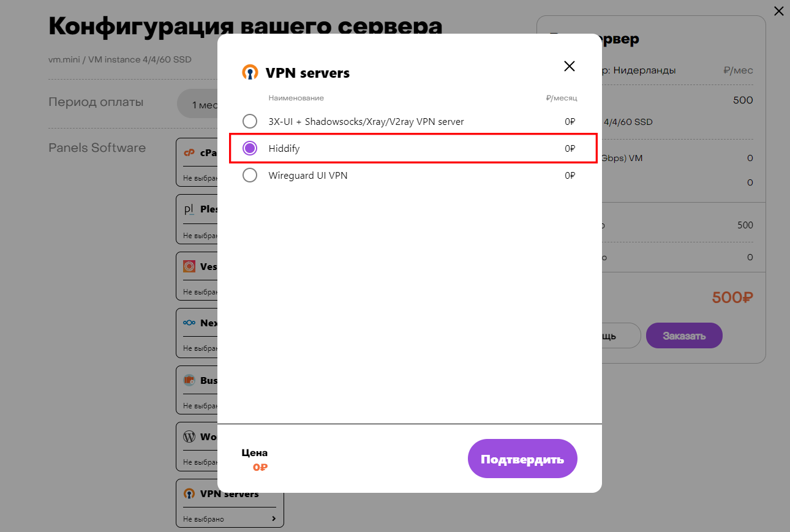
Task: Click the Заказать order button
Action: [x=684, y=335]
